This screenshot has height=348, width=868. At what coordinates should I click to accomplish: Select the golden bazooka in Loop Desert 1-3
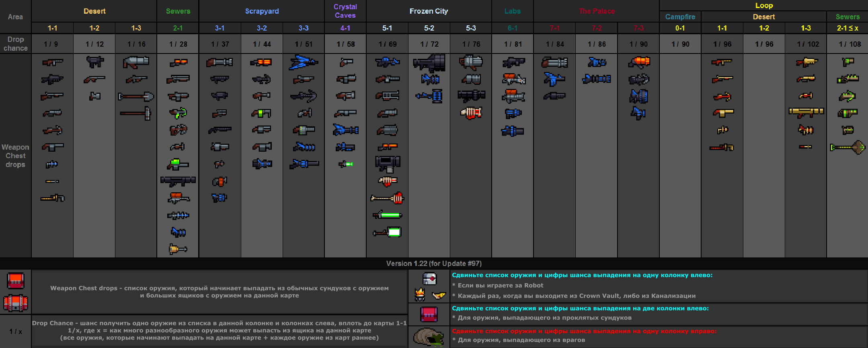click(806, 112)
